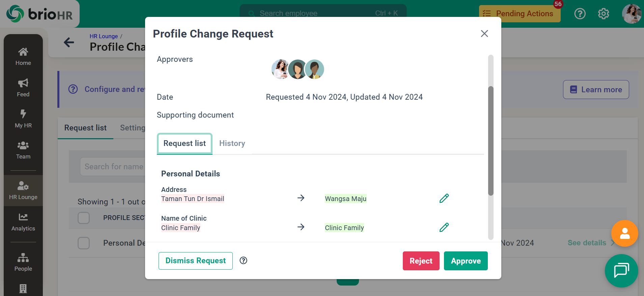Click the back arrow beside Profile Change
The height and width of the screenshot is (296, 644).
tap(69, 43)
